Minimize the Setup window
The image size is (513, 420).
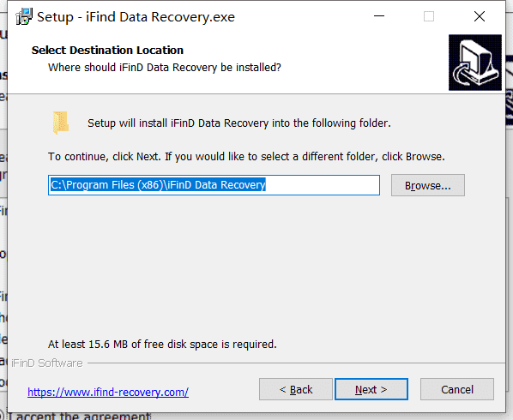pos(379,16)
